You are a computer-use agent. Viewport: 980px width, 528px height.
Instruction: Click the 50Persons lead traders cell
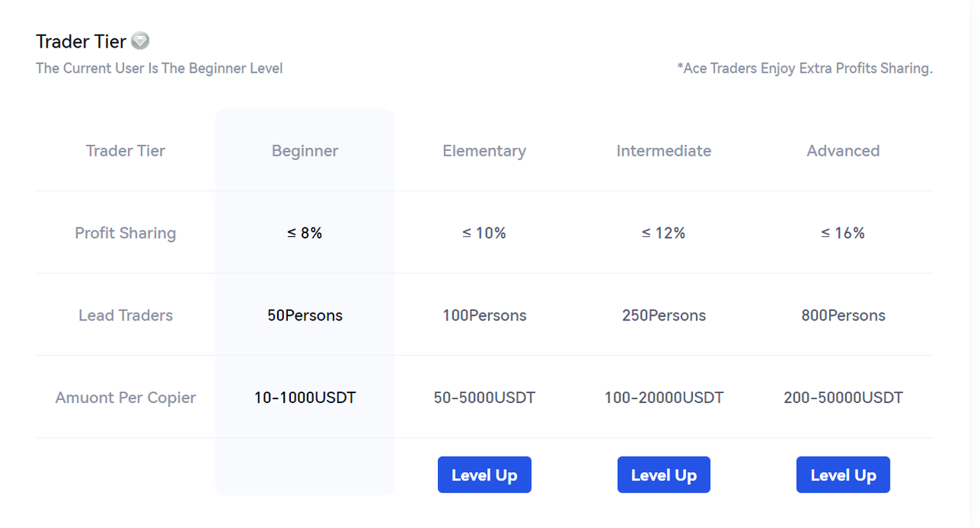pos(305,315)
